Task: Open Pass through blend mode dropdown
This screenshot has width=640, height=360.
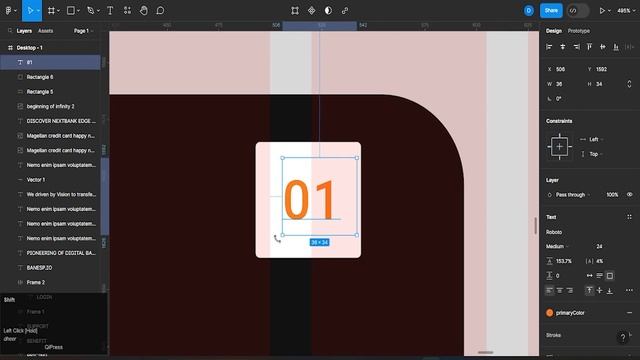Action: 572,195
